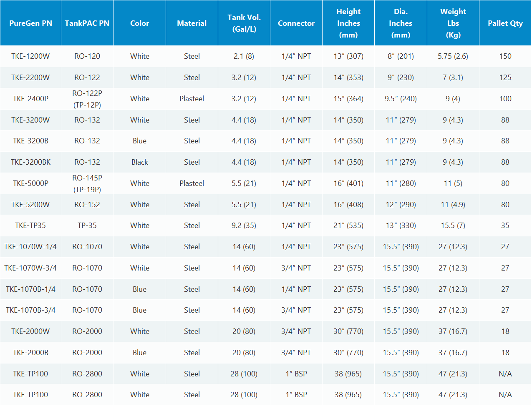Select part number TKE-1200W
Image resolution: width=532 pixels, height=406 pixels.
click(x=30, y=56)
